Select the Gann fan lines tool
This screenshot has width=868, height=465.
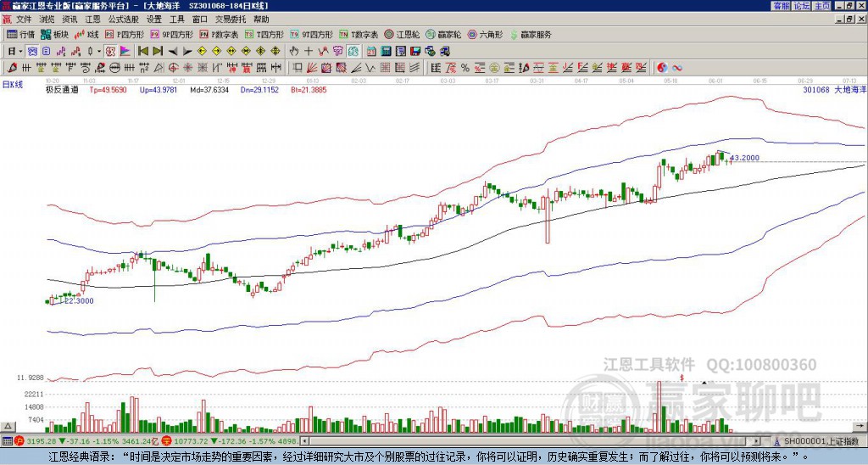point(312,68)
